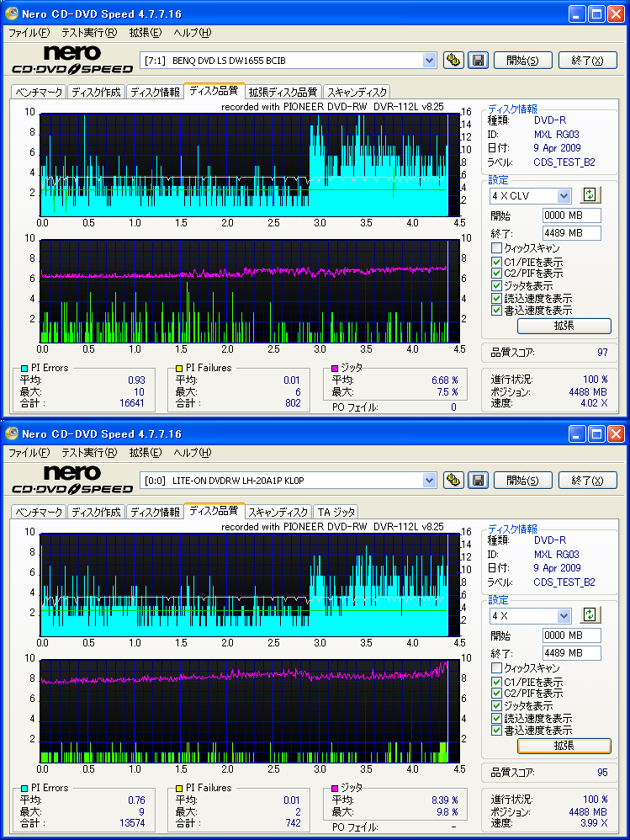Toggle 読込速度を表示 checkbox in LITE-ON window
This screenshot has height=840, width=630.
pyautogui.click(x=496, y=719)
